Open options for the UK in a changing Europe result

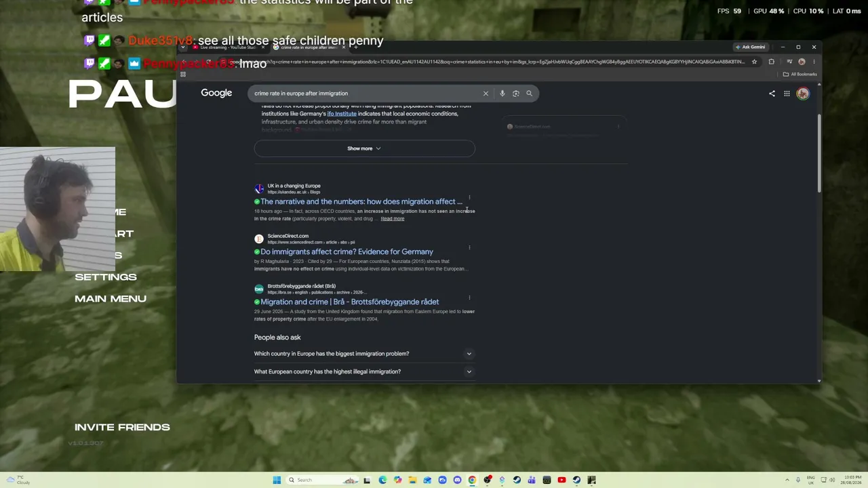tap(469, 198)
